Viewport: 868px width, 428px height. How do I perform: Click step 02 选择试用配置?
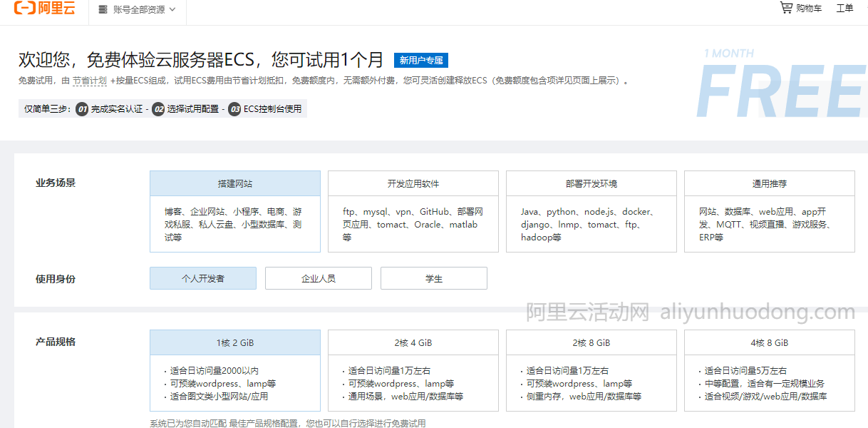[x=186, y=109]
